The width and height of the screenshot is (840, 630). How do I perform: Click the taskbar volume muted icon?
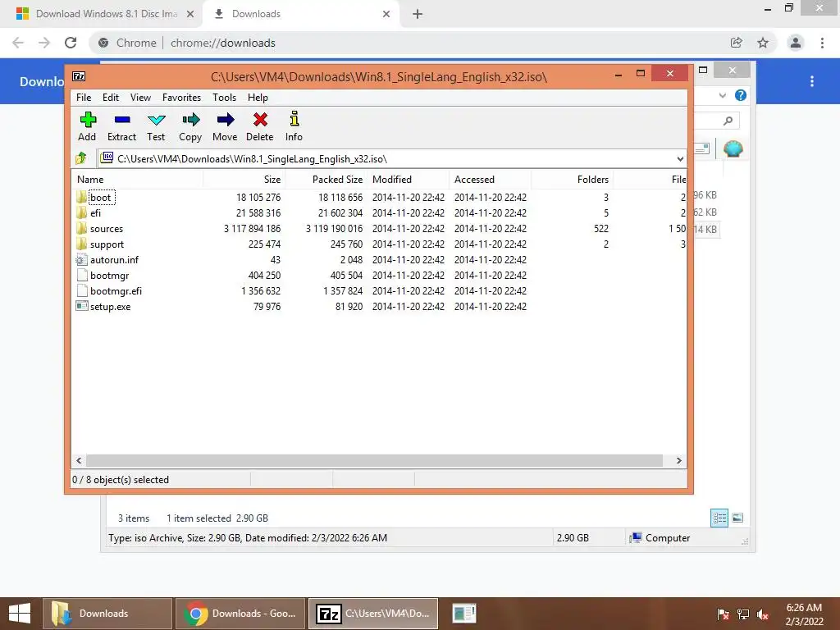click(x=763, y=614)
